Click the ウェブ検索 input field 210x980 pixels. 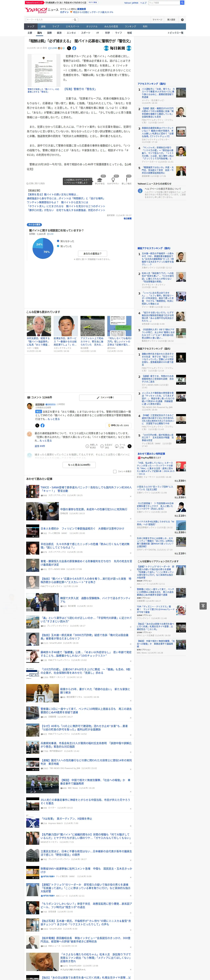[164, 3]
